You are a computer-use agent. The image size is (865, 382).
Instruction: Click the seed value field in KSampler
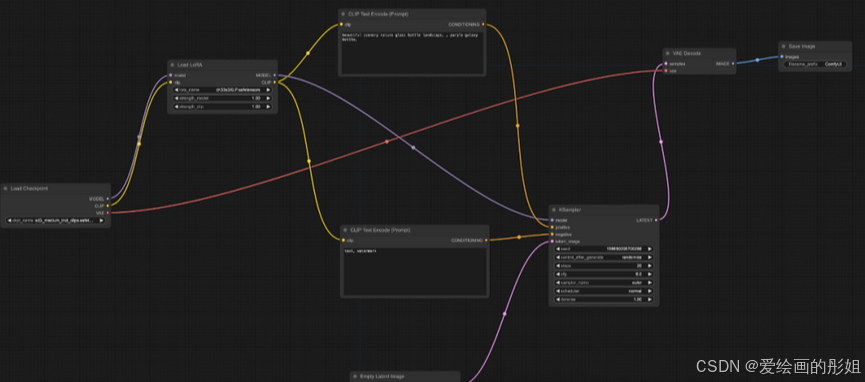604,249
